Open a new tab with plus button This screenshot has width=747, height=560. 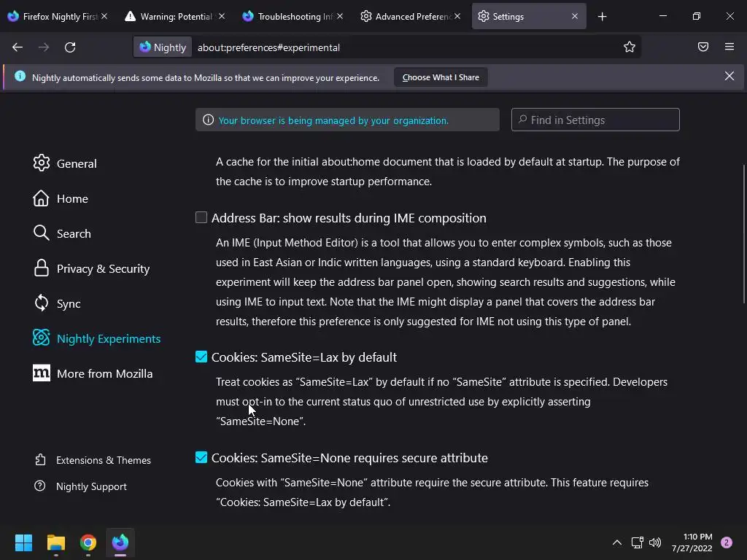[x=602, y=17]
